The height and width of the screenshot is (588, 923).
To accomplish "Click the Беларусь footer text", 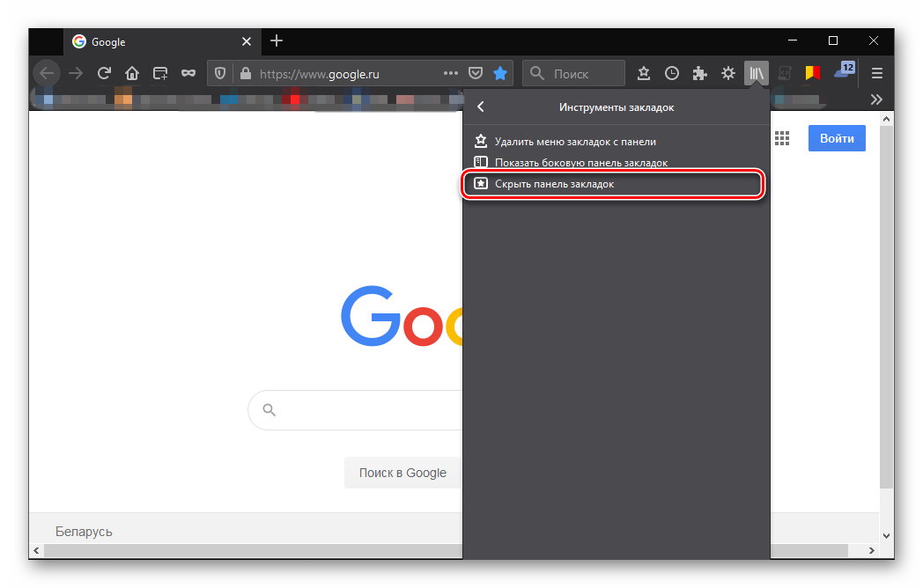I will [x=84, y=532].
